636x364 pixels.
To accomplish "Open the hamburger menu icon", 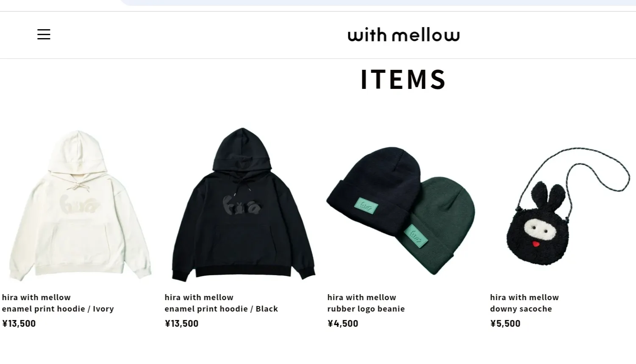I will [x=44, y=34].
